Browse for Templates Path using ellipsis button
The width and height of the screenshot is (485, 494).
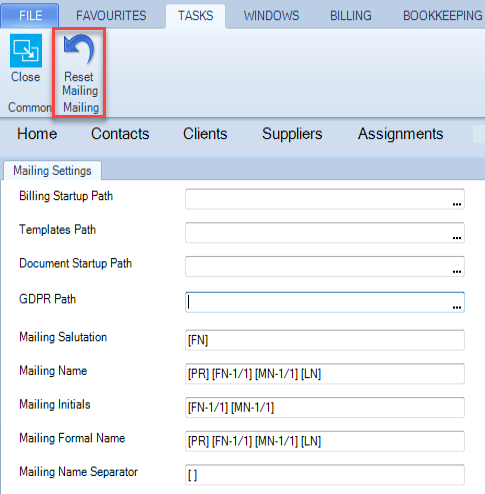[x=457, y=237]
